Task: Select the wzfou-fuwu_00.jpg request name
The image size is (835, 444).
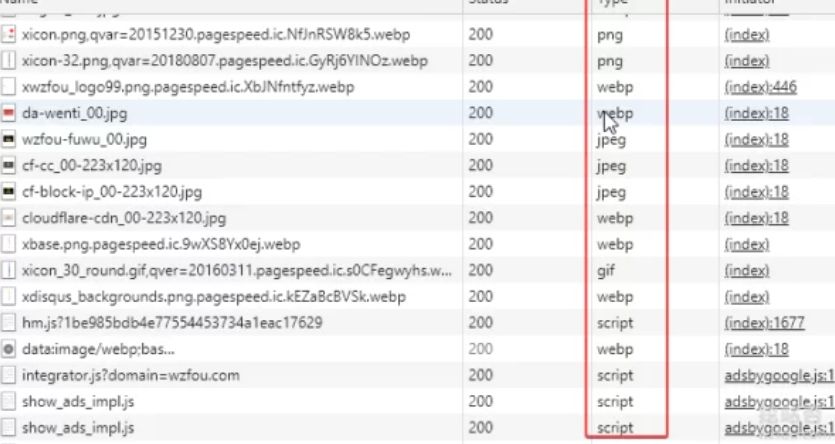Action: point(84,139)
